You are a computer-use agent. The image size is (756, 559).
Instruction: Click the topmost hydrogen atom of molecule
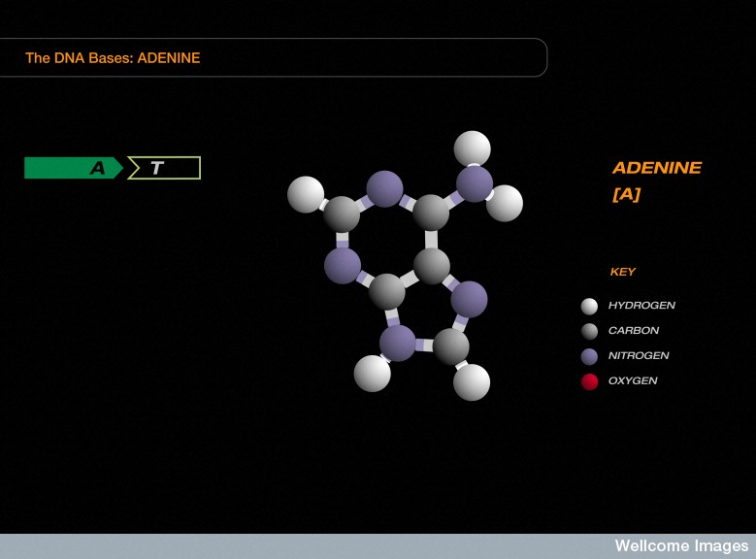point(473,148)
